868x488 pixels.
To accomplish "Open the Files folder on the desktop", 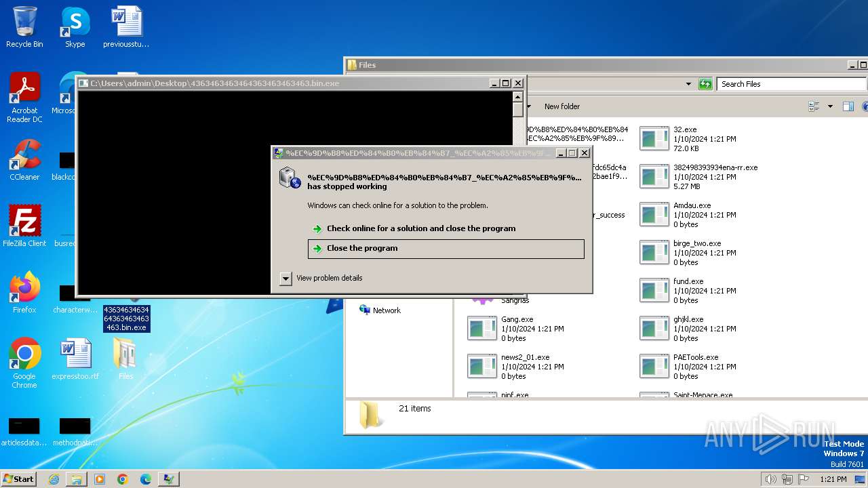I will tap(125, 359).
